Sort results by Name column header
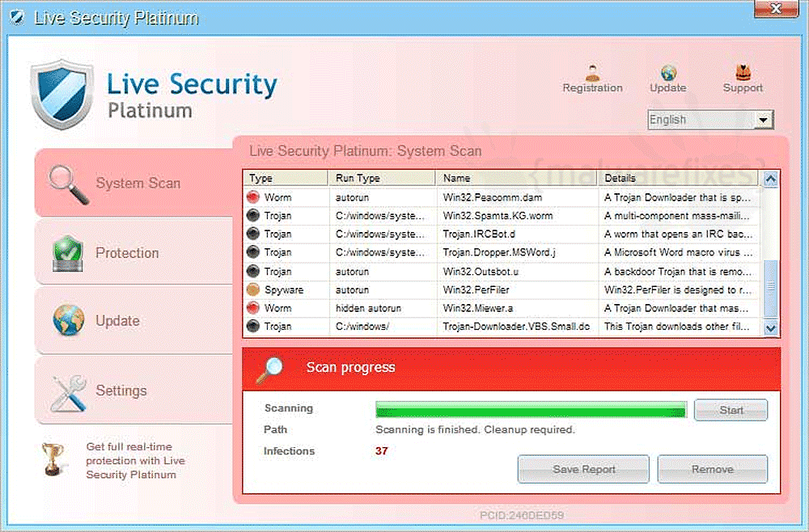 (516, 179)
